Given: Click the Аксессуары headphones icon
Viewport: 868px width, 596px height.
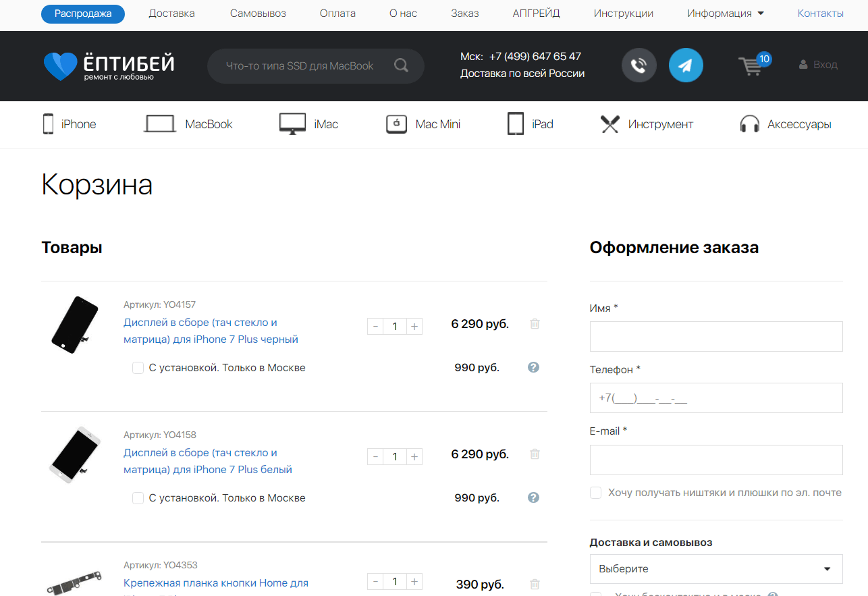Looking at the screenshot, I should click(x=750, y=124).
